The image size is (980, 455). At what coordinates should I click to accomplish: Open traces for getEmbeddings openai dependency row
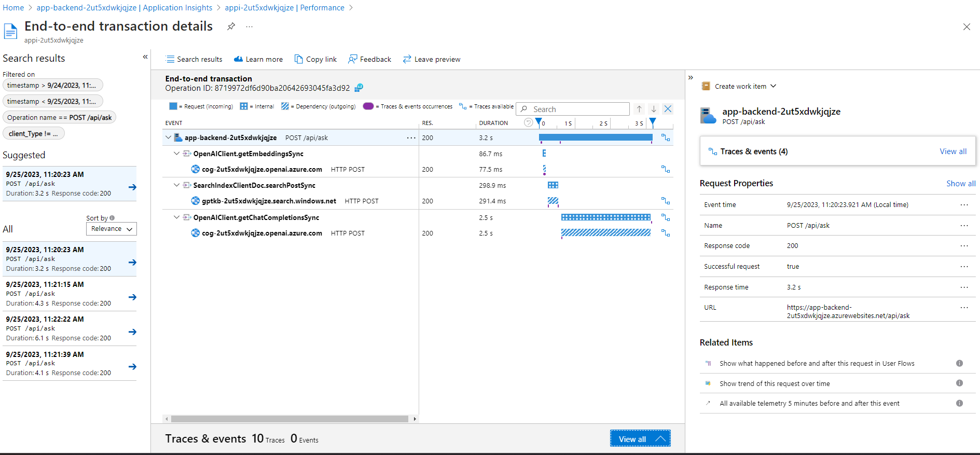click(x=666, y=170)
